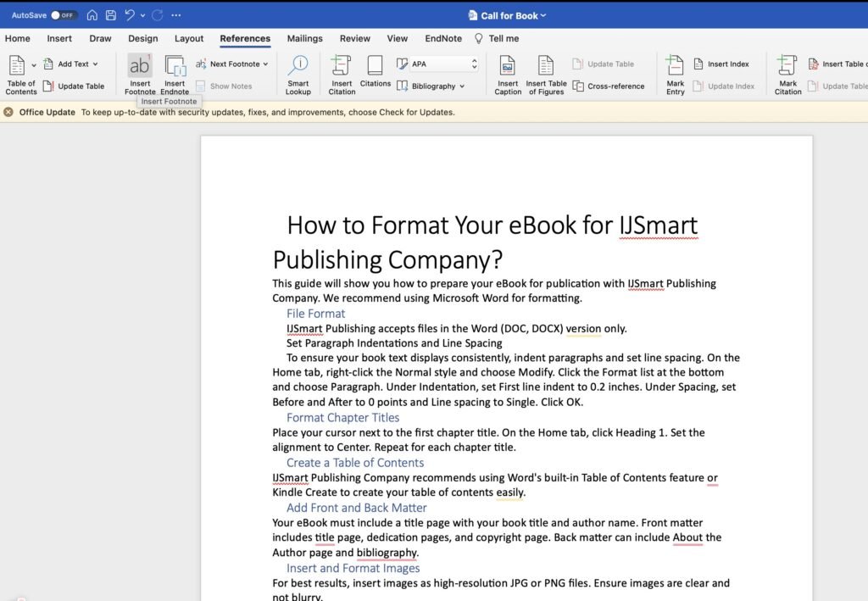Click the Add Front and Back Matter heading

(357, 508)
